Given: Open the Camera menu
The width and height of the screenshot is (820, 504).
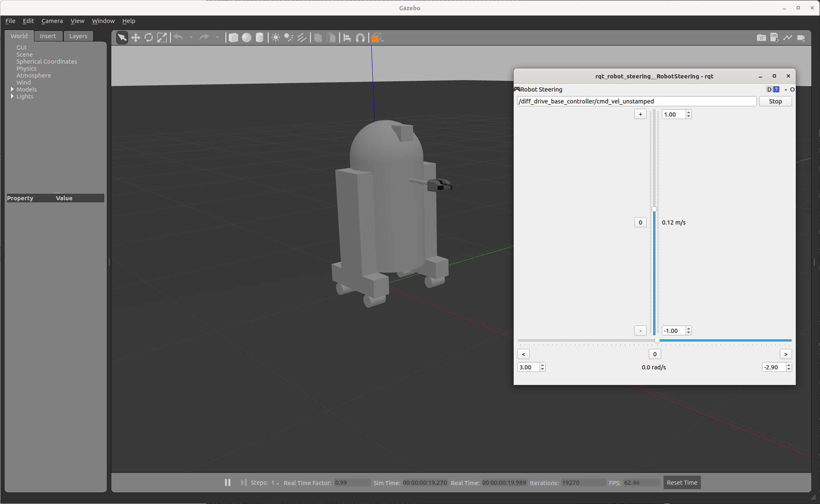Looking at the screenshot, I should click(52, 21).
